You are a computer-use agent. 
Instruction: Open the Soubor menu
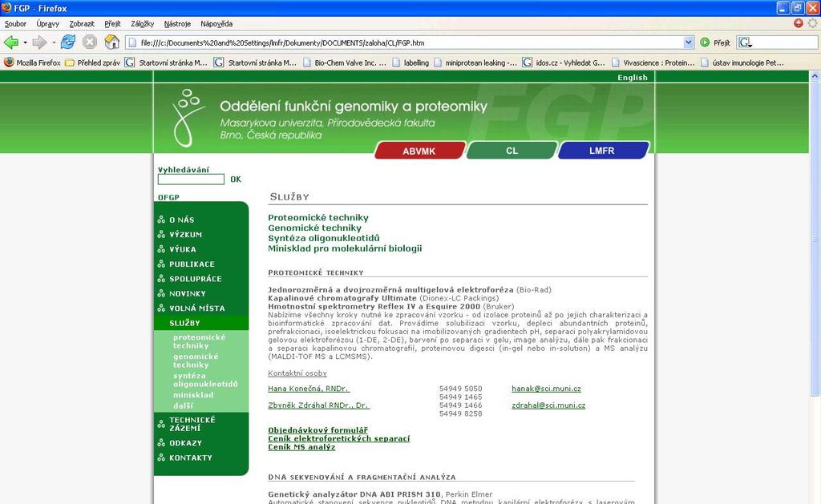pyautogui.click(x=15, y=23)
